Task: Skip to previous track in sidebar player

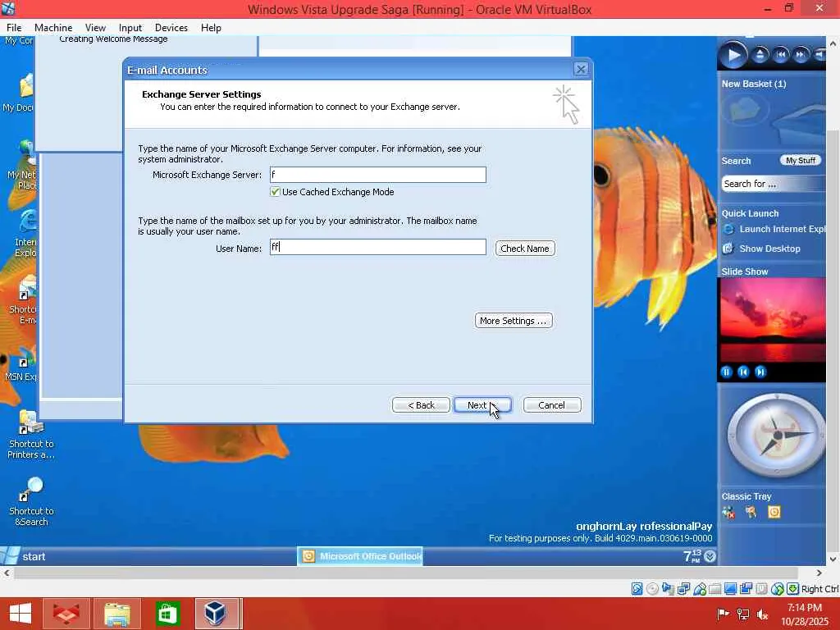Action: (781, 54)
